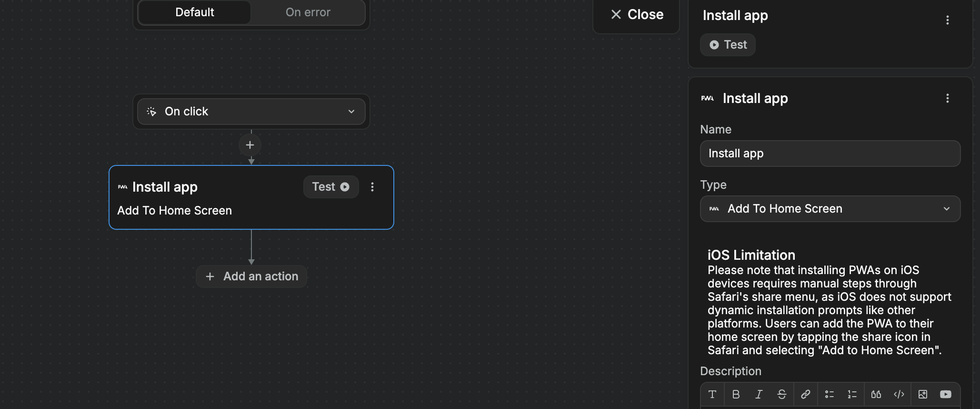
Task: Start a bulleted list in the description
Action: [x=829, y=394]
